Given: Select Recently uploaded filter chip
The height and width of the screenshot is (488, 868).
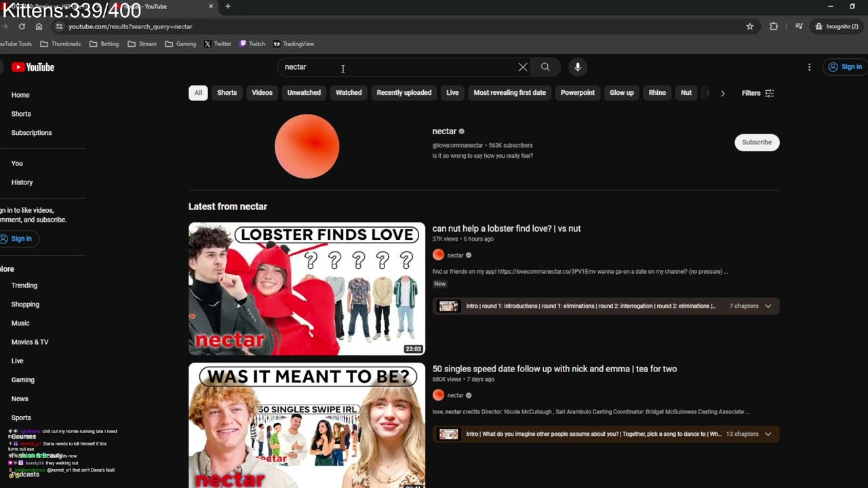Looking at the screenshot, I should coord(404,93).
